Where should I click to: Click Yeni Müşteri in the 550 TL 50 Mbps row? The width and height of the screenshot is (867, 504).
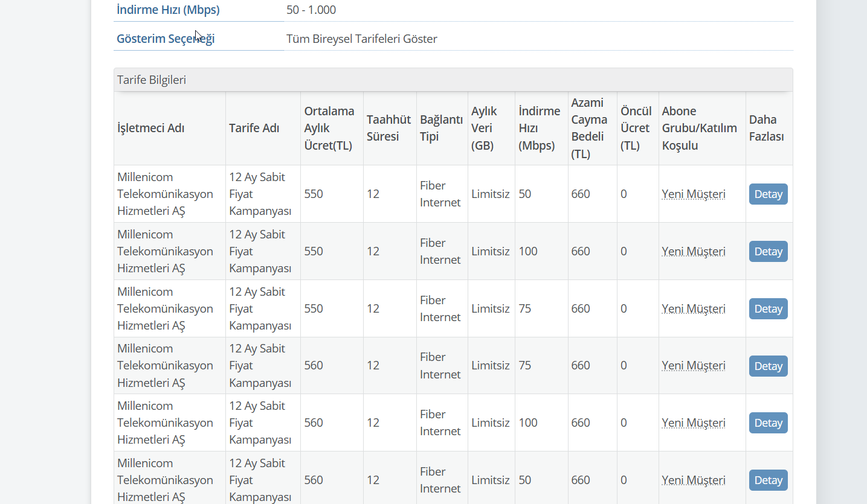pos(694,194)
